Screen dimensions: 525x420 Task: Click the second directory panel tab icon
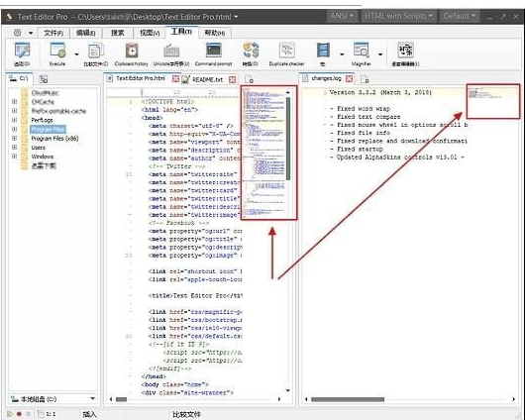click(44, 79)
